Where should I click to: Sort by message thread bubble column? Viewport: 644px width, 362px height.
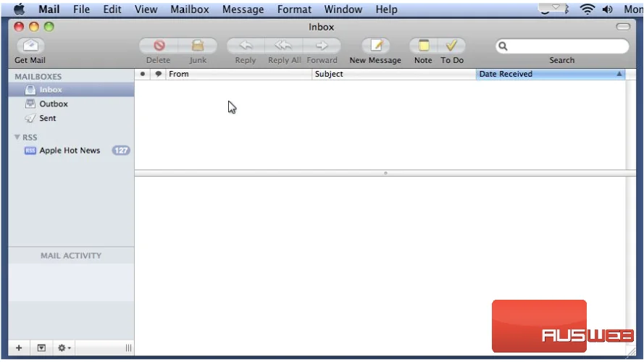(x=158, y=74)
